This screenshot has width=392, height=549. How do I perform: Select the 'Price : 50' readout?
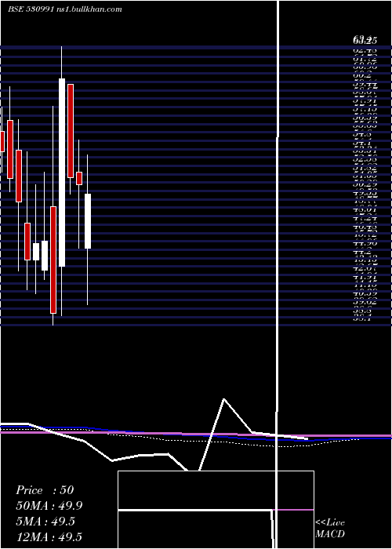pyautogui.click(x=45, y=490)
